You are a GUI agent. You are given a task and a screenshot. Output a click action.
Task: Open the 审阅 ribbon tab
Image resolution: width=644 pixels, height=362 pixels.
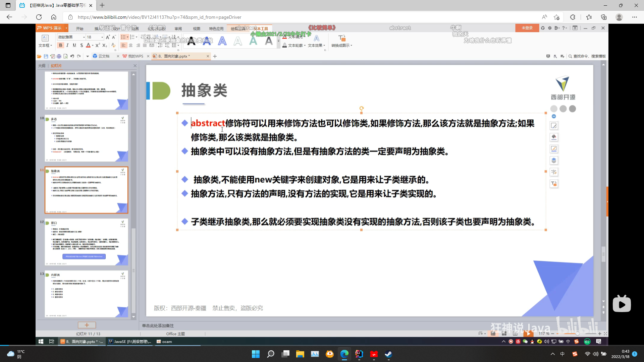(178, 28)
